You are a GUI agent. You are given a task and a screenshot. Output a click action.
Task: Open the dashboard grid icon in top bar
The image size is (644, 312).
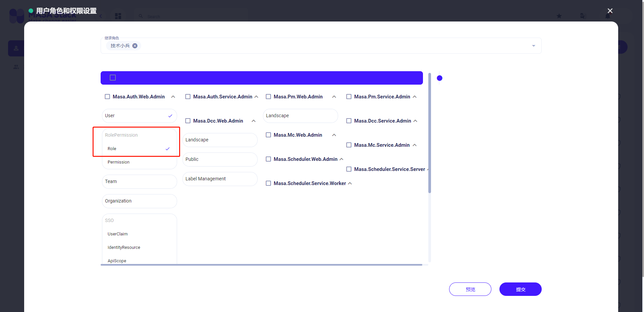point(118,16)
